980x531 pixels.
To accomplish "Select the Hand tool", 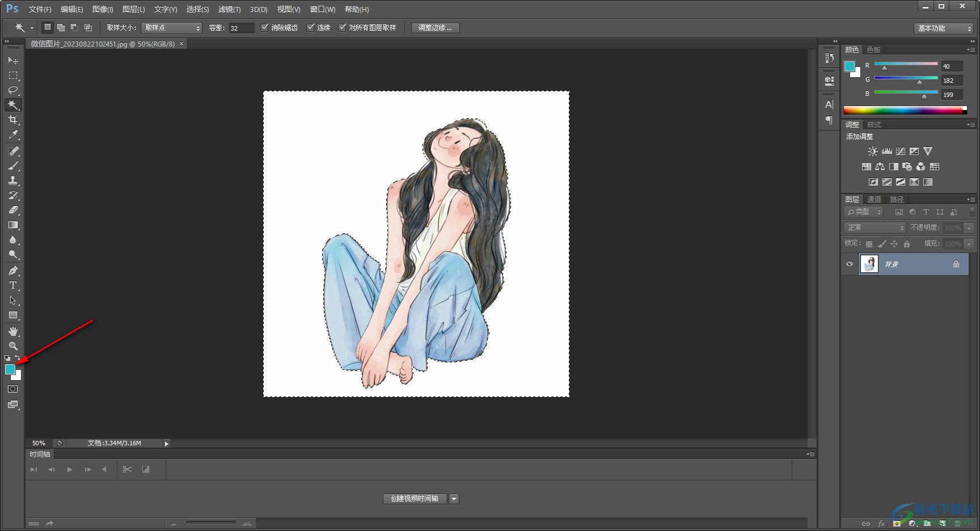I will [13, 331].
